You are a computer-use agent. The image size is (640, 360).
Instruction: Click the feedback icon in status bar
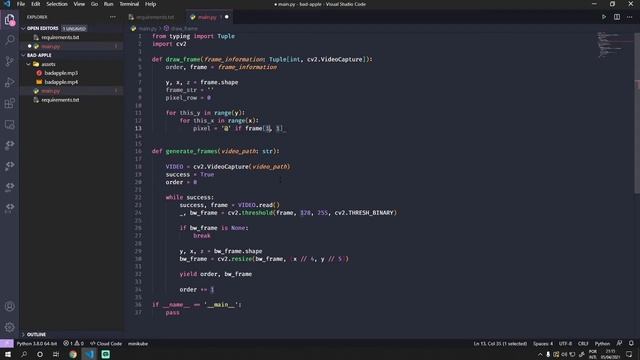(619, 344)
